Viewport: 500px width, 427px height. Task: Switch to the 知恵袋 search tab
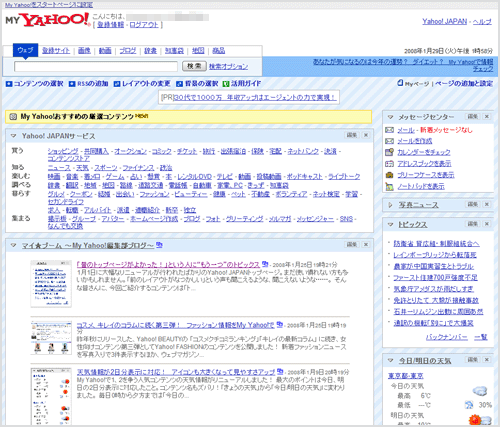coord(174,51)
